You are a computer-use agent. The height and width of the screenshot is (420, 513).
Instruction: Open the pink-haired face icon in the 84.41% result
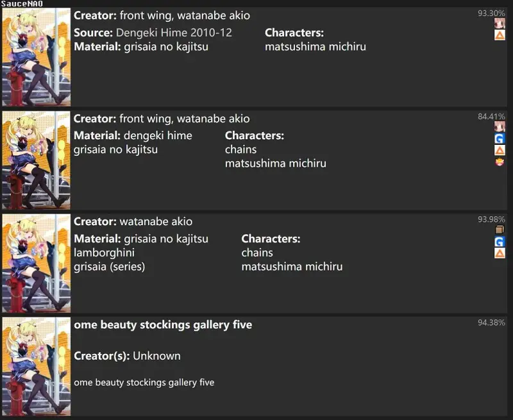[x=500, y=126]
